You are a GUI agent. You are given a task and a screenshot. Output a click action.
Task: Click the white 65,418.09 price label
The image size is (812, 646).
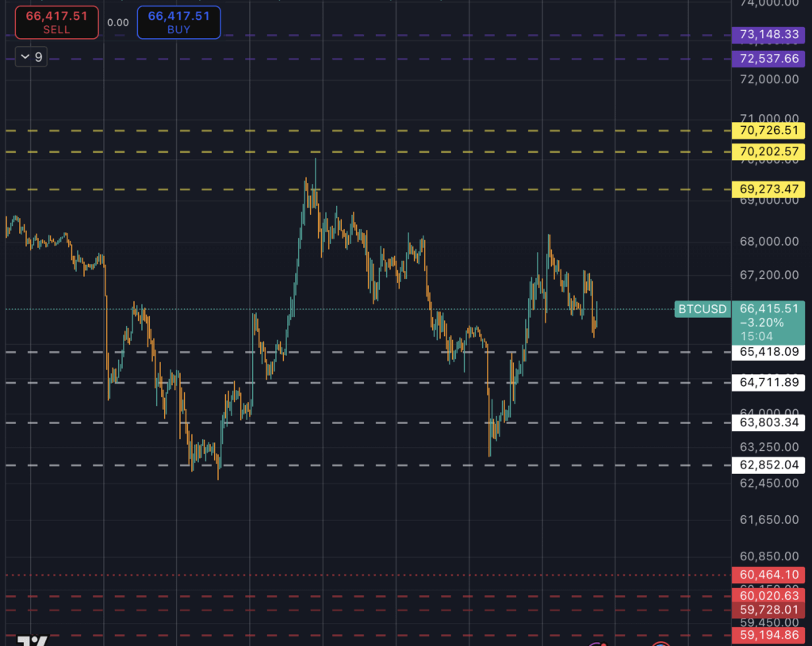coord(768,352)
